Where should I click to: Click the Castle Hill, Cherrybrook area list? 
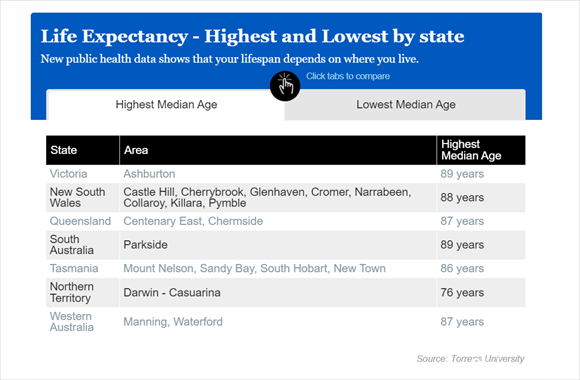[x=267, y=198]
